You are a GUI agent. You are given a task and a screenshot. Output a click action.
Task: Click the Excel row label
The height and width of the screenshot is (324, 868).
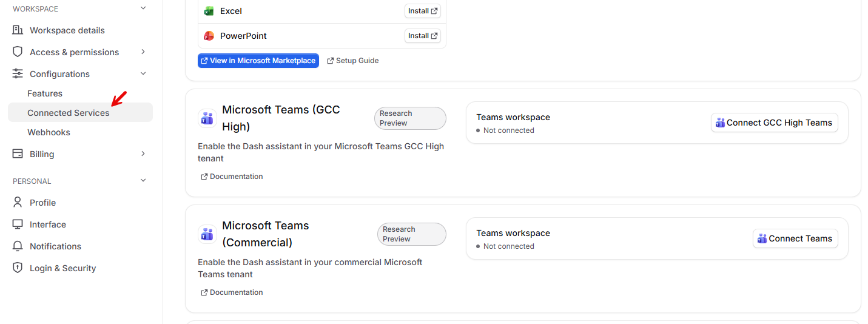click(x=231, y=11)
